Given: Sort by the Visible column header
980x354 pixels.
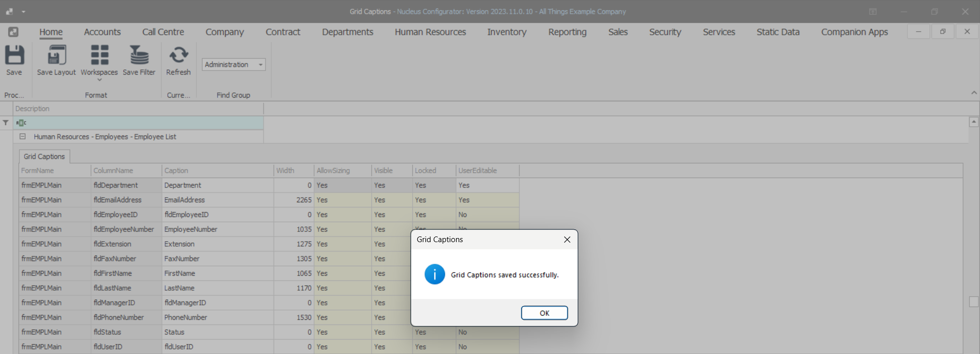Looking at the screenshot, I should pos(392,171).
